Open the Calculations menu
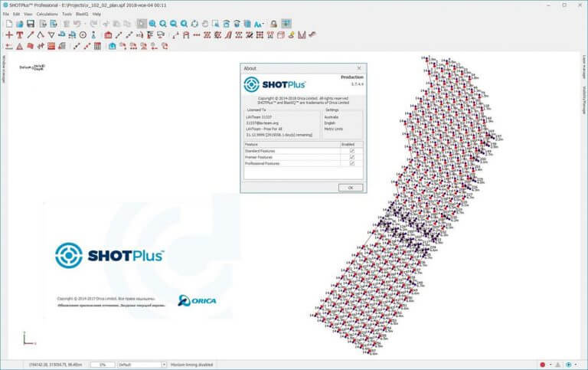The width and height of the screenshot is (588, 370). pos(47,14)
